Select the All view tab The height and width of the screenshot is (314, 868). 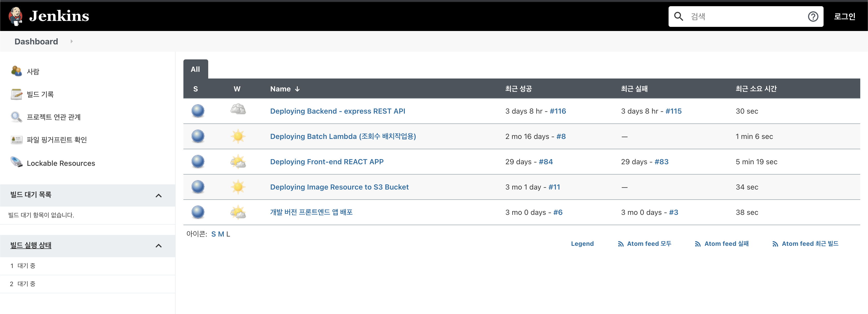tap(196, 69)
